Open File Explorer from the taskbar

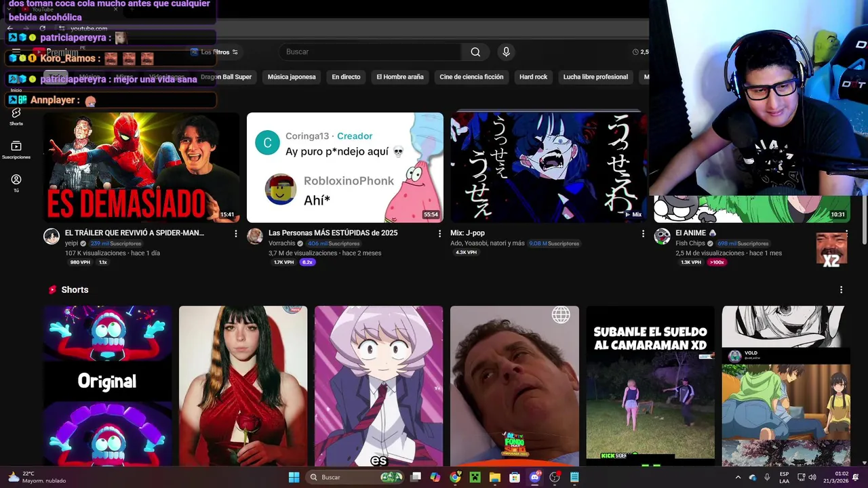pos(495,477)
